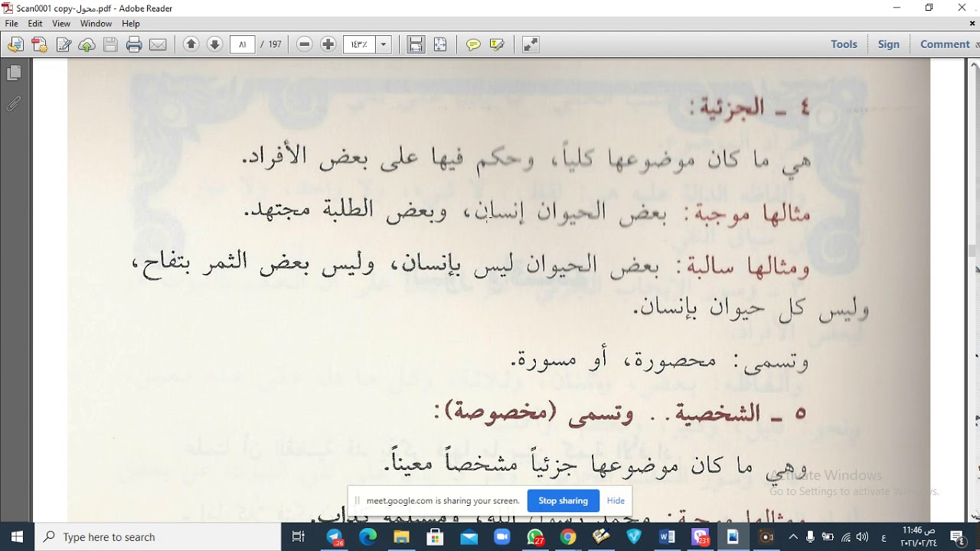980x551 pixels.
Task: Click the Email envelope icon
Action: click(x=158, y=45)
